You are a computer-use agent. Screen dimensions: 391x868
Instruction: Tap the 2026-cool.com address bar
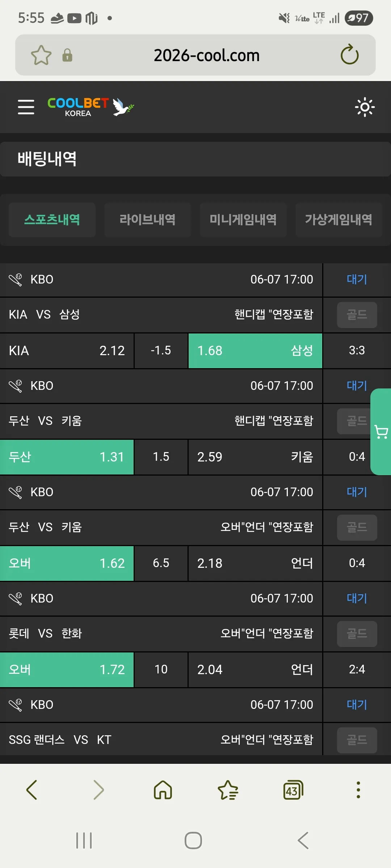click(207, 55)
